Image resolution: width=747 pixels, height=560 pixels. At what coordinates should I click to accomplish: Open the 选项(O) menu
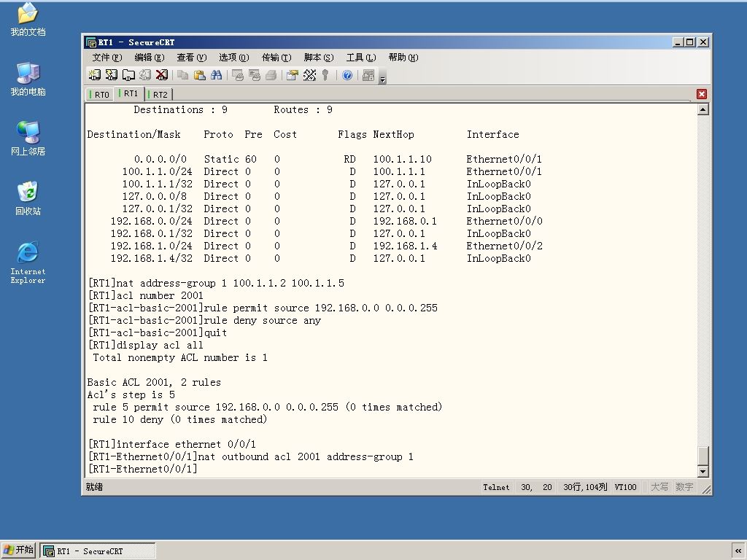[234, 58]
